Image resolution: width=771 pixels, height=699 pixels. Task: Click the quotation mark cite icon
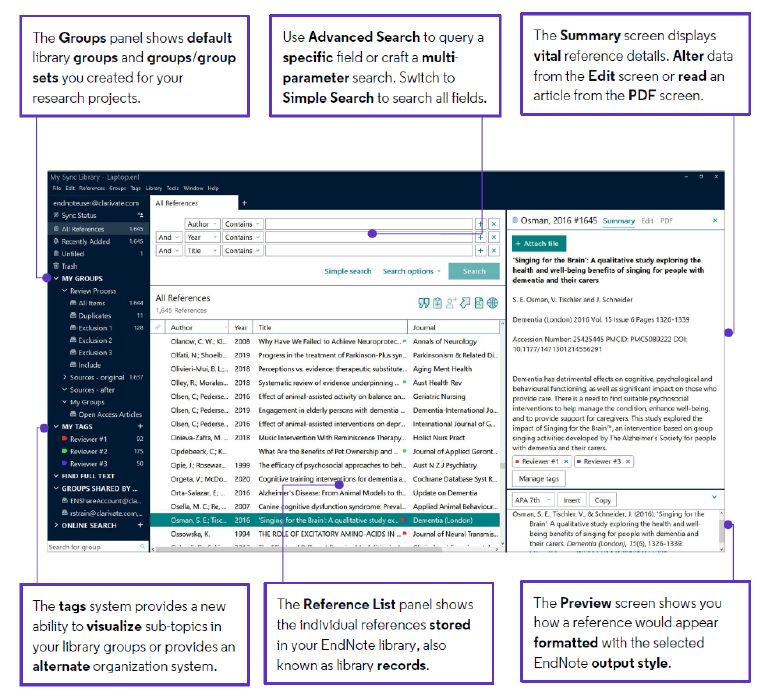click(423, 303)
